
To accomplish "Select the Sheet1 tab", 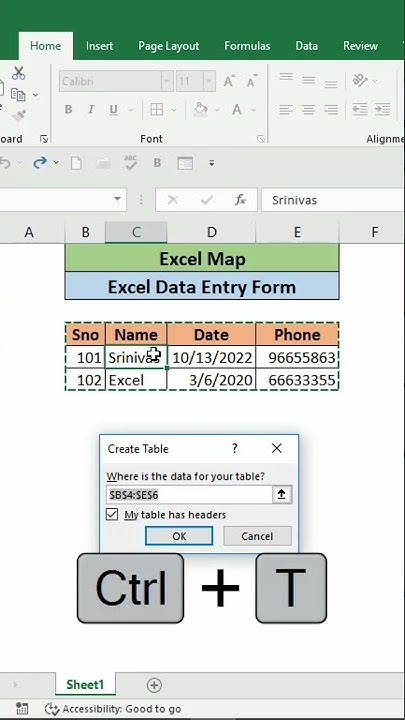I will pos(85,685).
